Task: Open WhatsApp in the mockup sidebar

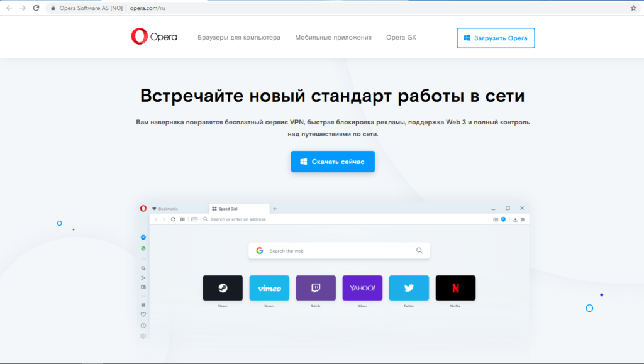Action: [143, 248]
